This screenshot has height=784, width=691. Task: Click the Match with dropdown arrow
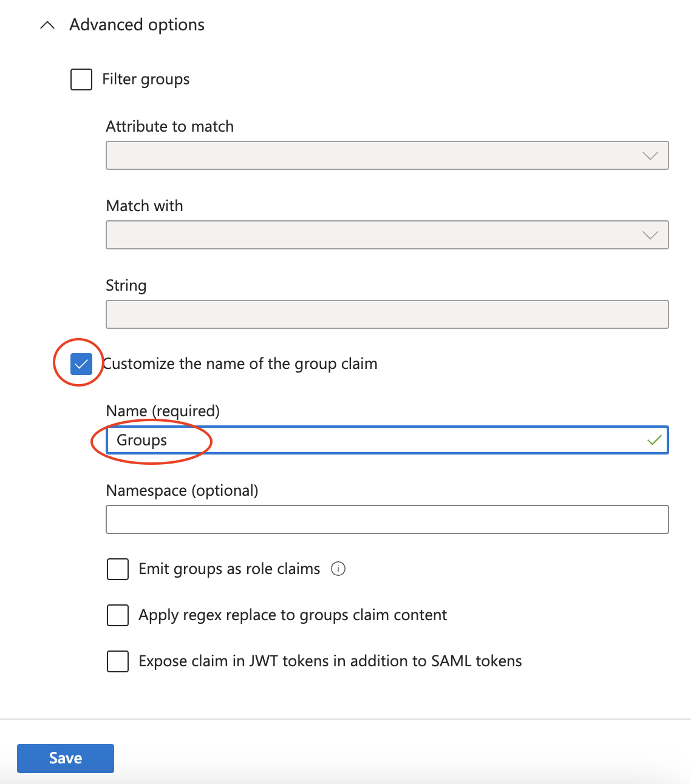(650, 235)
